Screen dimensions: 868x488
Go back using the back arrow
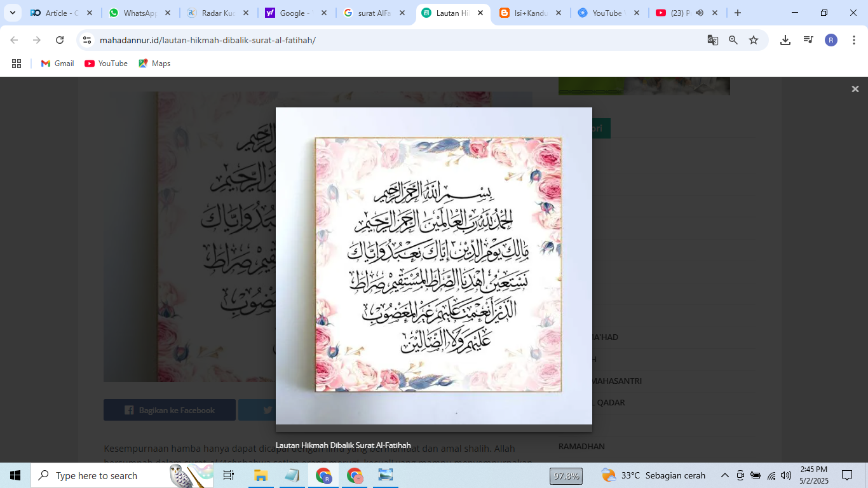tap(14, 40)
